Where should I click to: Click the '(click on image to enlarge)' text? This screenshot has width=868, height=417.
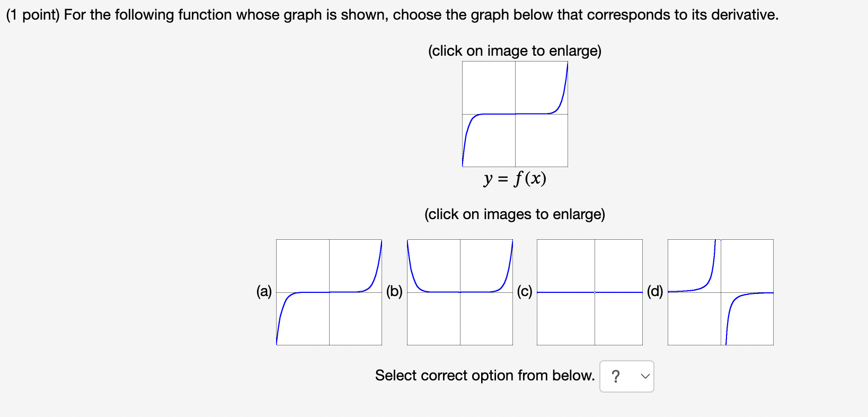514,51
